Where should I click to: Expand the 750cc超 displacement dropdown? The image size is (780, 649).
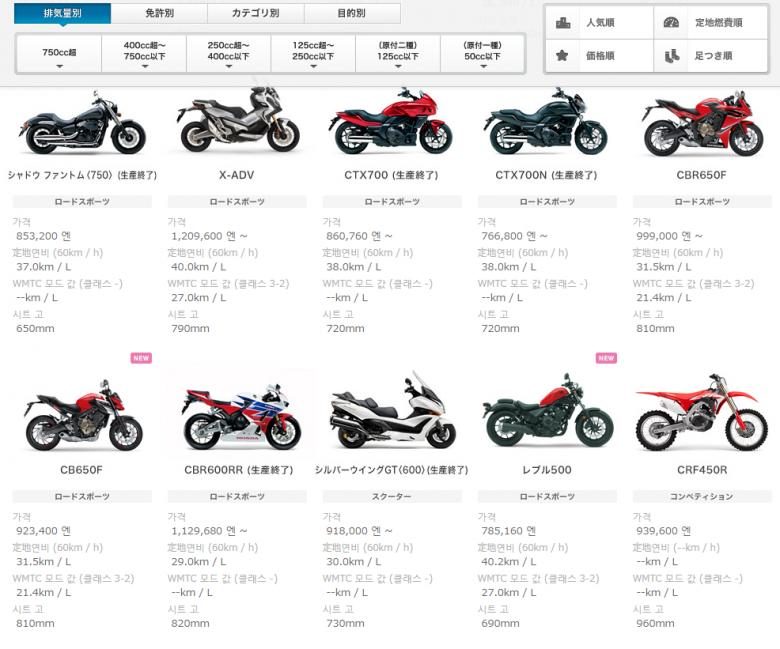pos(59,55)
